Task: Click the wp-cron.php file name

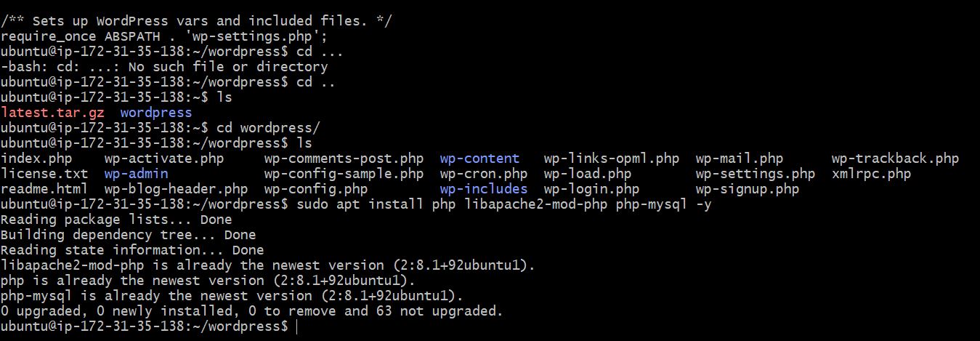Action: (483, 174)
